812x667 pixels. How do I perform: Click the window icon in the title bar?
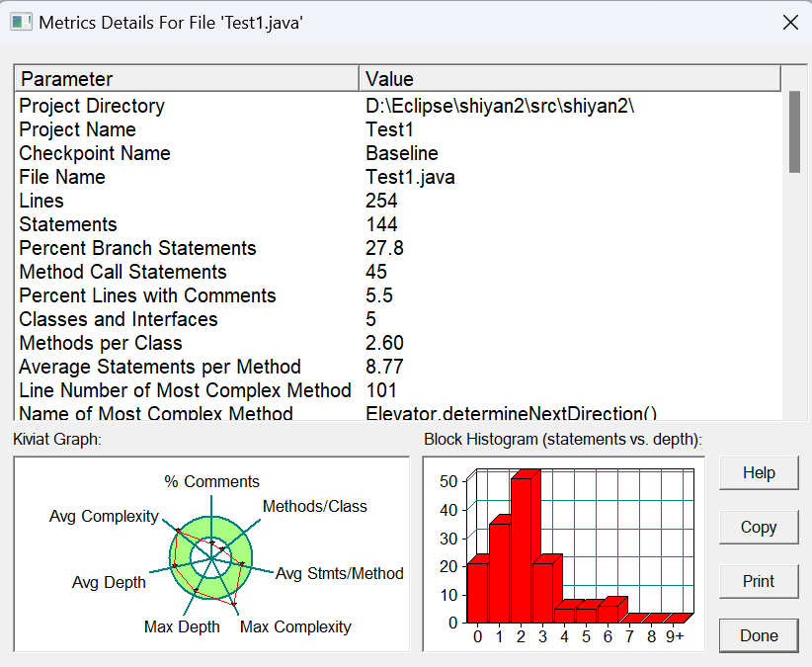[x=21, y=23]
